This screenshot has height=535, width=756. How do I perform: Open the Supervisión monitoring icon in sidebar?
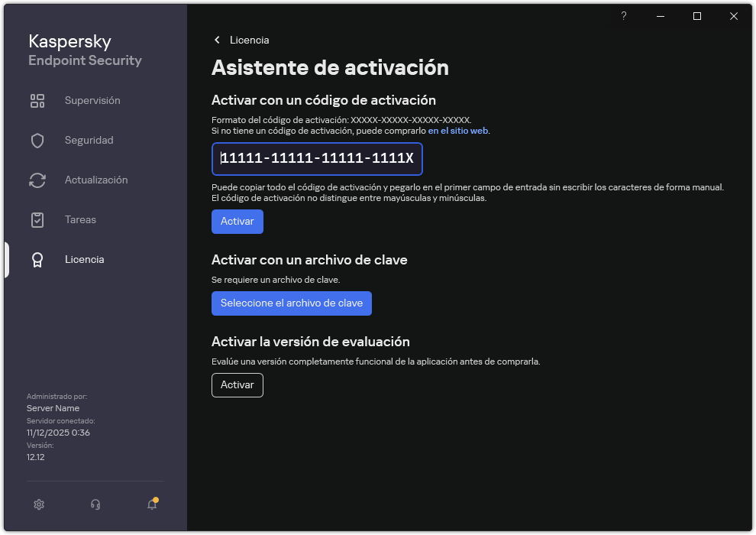pyautogui.click(x=37, y=100)
